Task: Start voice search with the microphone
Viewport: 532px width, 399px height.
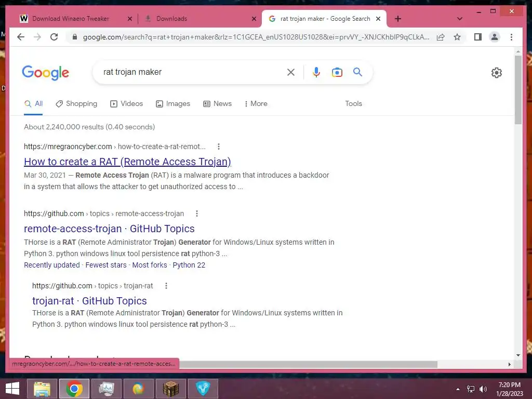Action: click(316, 72)
